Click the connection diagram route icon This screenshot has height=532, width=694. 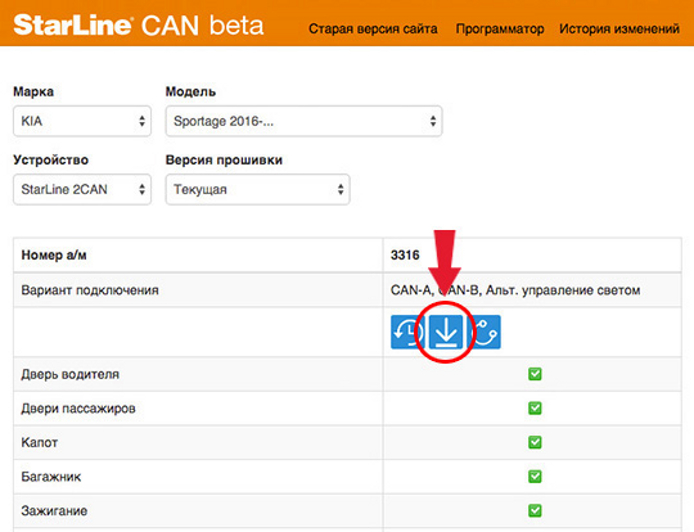[x=484, y=332]
